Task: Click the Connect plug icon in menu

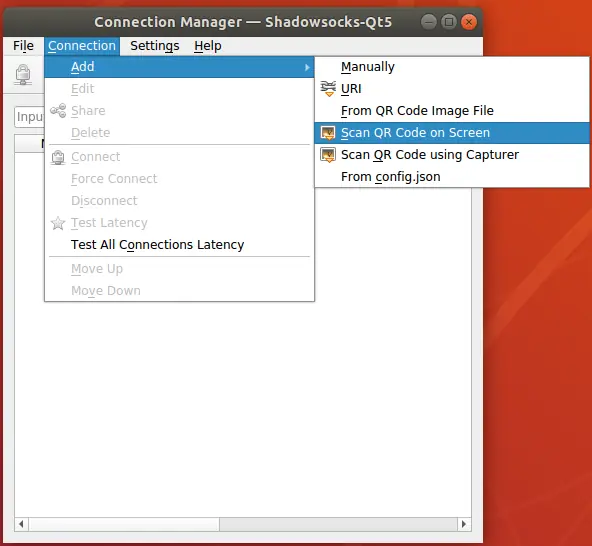Action: pos(58,157)
